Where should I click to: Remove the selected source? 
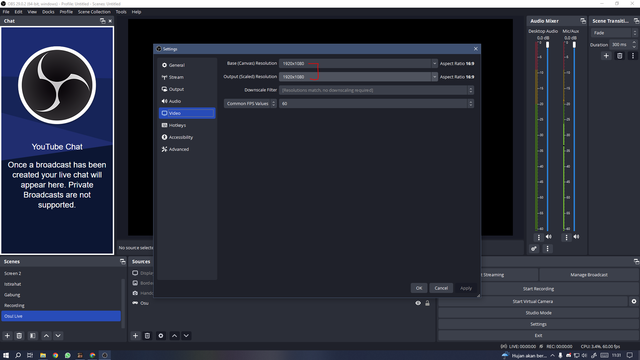point(147,336)
